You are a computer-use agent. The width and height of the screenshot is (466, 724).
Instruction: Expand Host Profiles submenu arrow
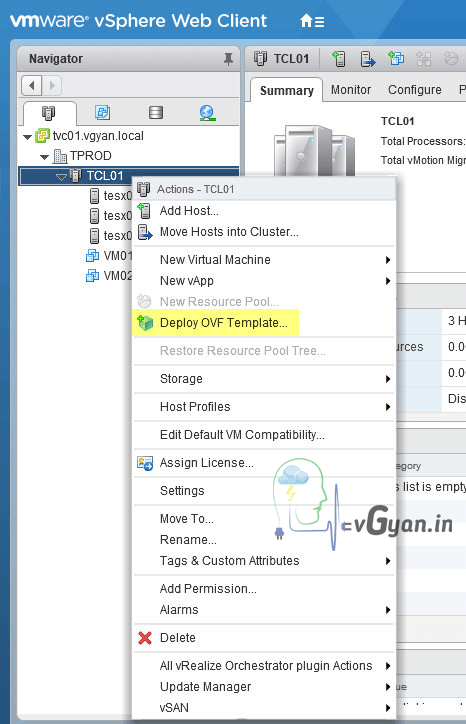pos(388,407)
